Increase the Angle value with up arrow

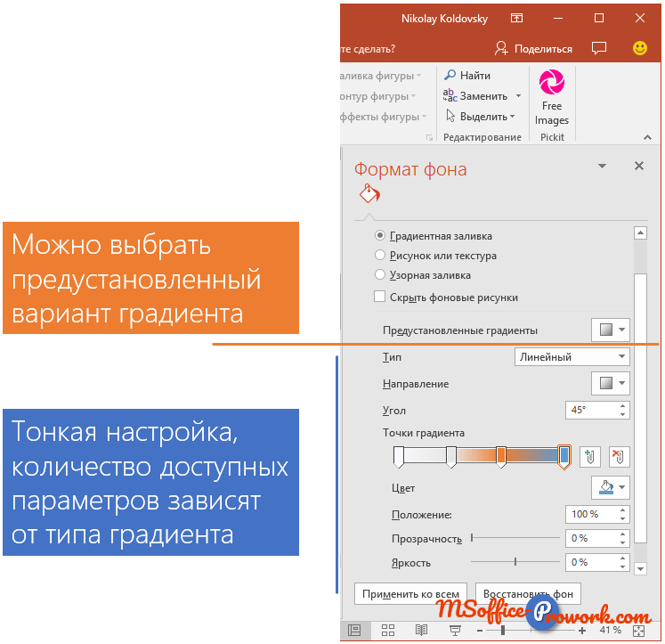(622, 406)
